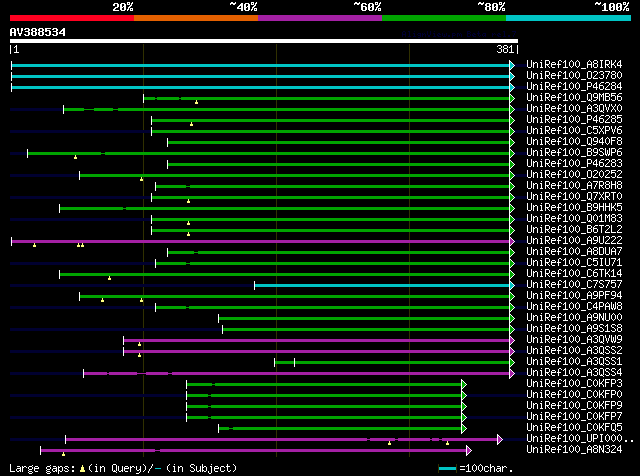The height and width of the screenshot is (476, 640).
Task: Click the UniRef100_UPI000.. label
Action: [580, 439]
